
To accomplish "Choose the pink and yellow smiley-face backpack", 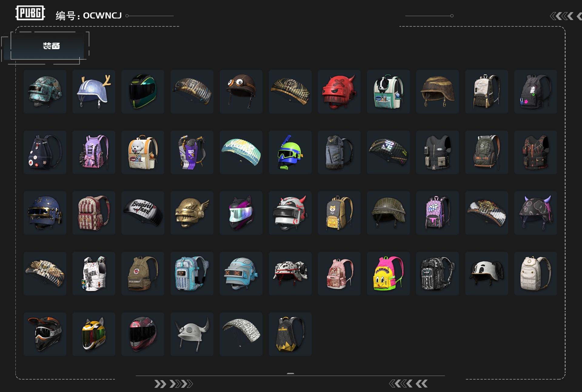I will [389, 273].
